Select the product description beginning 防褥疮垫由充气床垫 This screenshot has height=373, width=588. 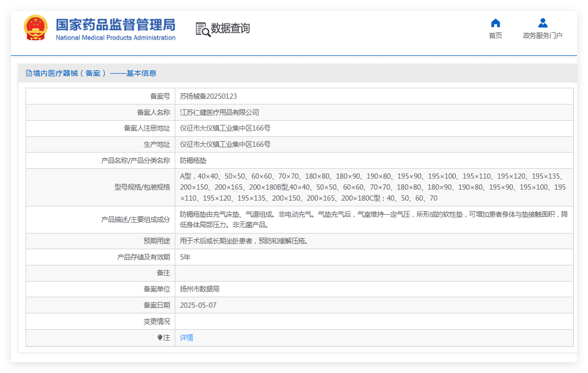tap(374, 219)
